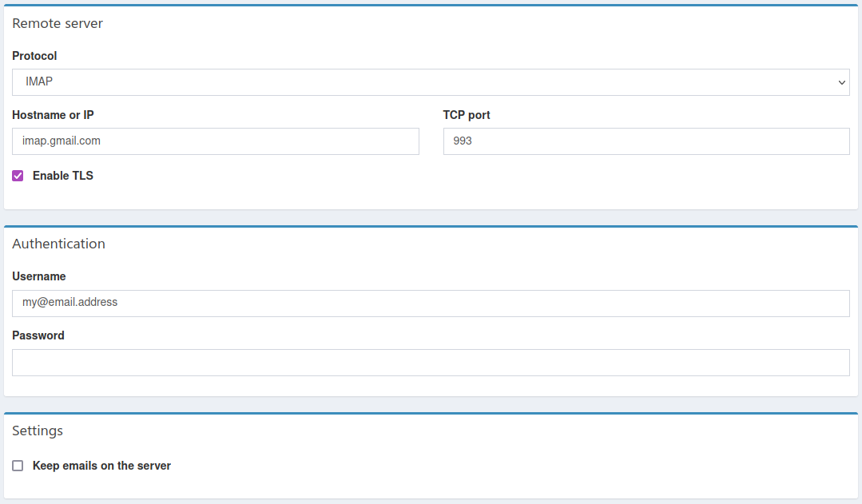Screen dimensions: 862x504
Task: Click the Keep emails on the server label
Action: 101,466
